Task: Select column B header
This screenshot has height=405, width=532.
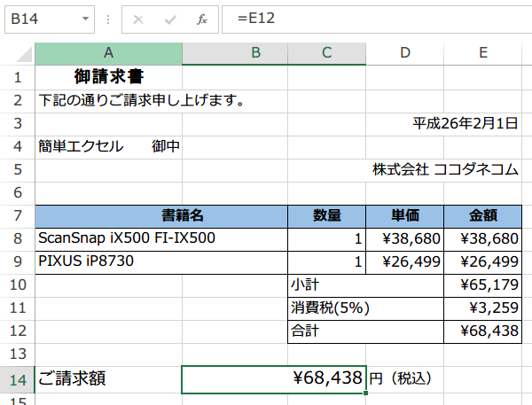Action: [235, 53]
